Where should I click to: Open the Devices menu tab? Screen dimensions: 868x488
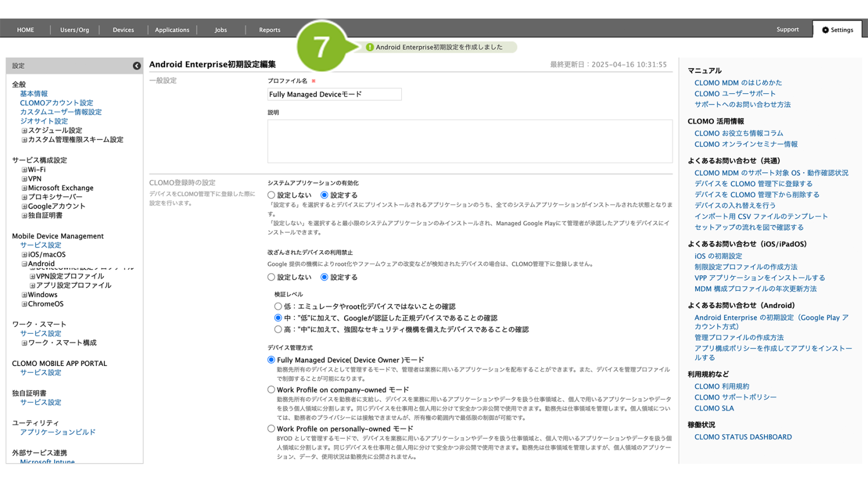123,30
